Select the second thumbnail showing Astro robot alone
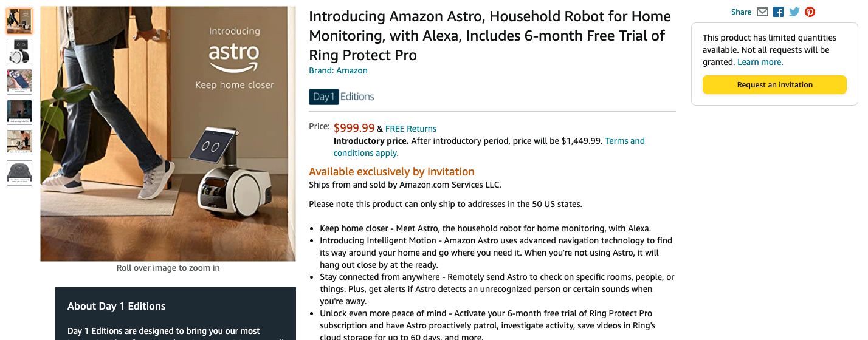 coord(19,52)
